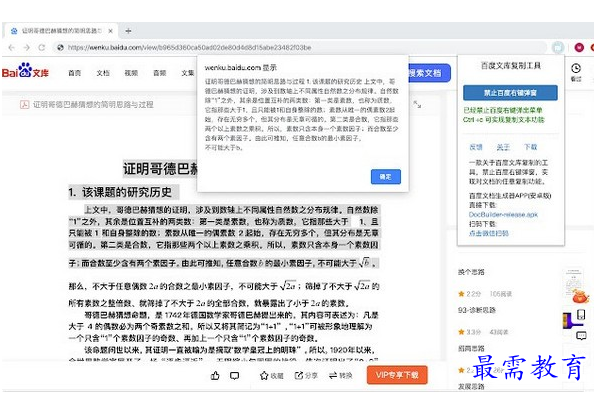The image size is (594, 399).
Task: Click the 禁止百度右键弹窗 button
Action: pyautogui.click(x=510, y=93)
